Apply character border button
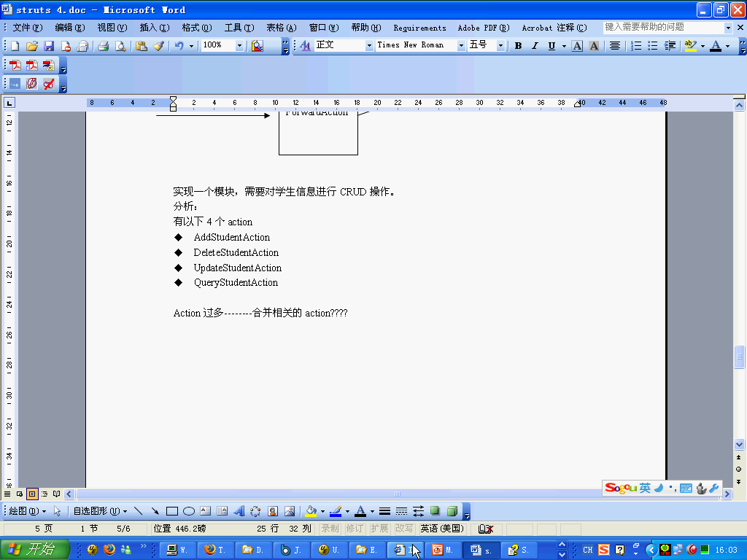The width and height of the screenshot is (747, 560). pos(577,46)
